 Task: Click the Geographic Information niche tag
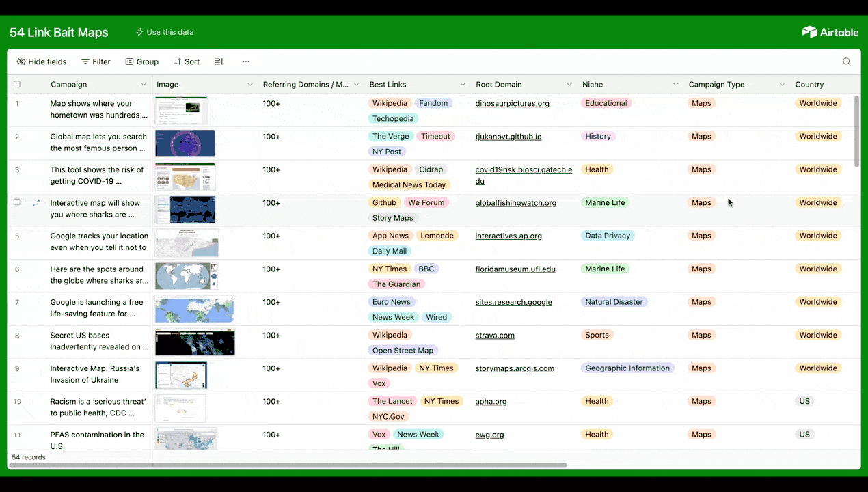[627, 368]
